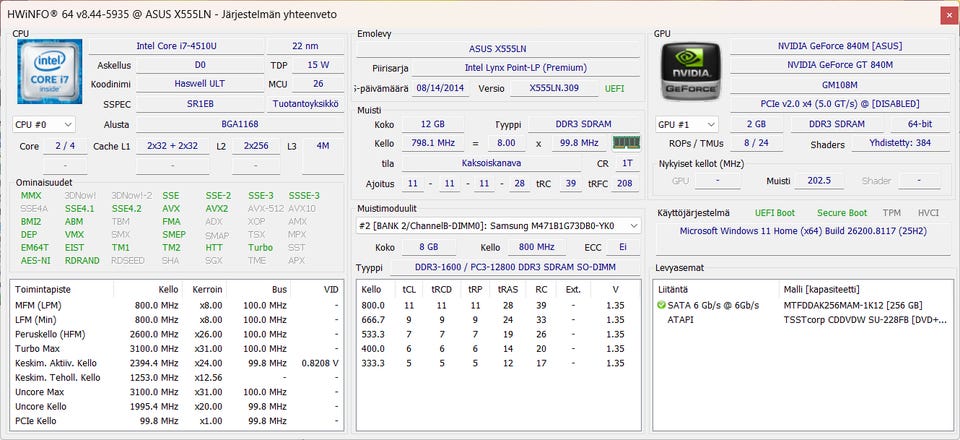Click the NVIDIA GeForce logo
The image size is (960, 440).
pos(690,73)
